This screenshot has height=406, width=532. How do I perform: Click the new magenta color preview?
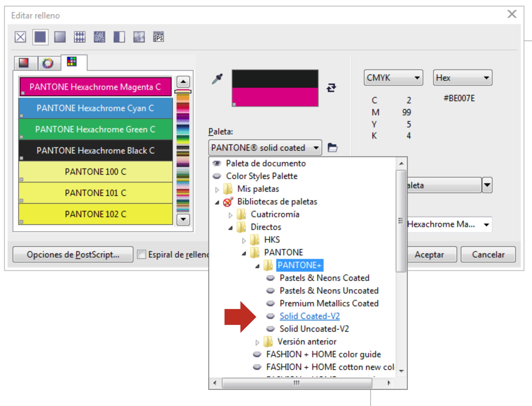(x=275, y=97)
